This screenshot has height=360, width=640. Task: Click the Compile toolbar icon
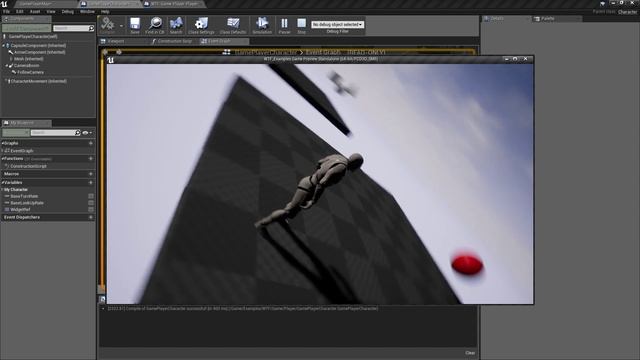(108, 25)
